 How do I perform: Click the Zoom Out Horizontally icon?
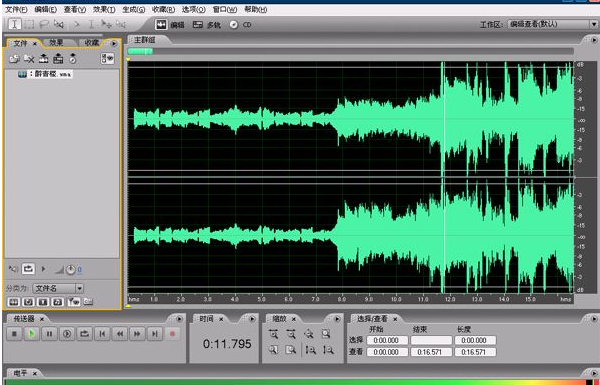tap(291, 334)
